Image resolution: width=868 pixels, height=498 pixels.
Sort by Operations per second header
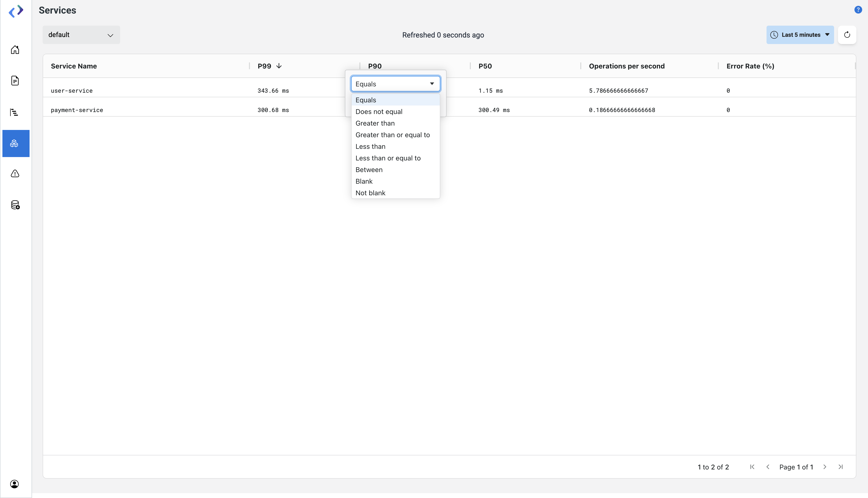coord(626,66)
